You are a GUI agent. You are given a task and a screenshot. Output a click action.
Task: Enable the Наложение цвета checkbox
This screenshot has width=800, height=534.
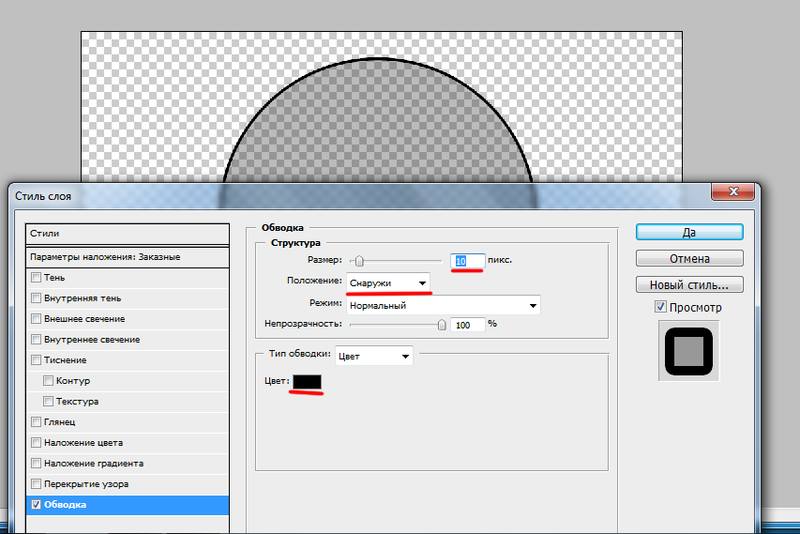tap(36, 443)
